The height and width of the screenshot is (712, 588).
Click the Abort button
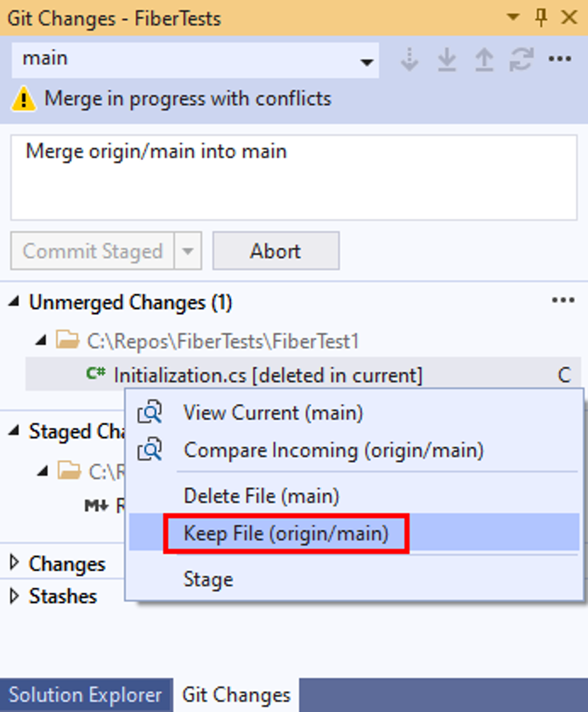click(x=276, y=251)
